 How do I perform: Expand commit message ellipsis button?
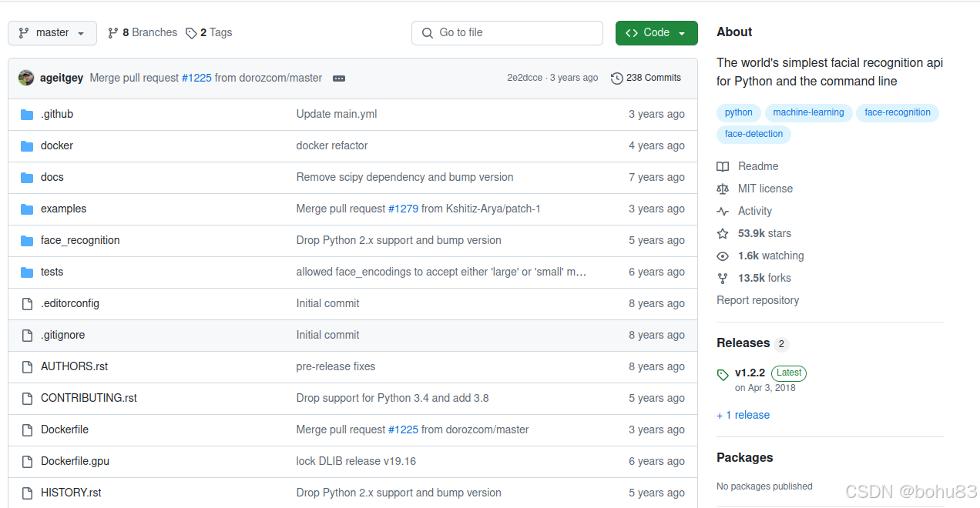click(x=338, y=78)
